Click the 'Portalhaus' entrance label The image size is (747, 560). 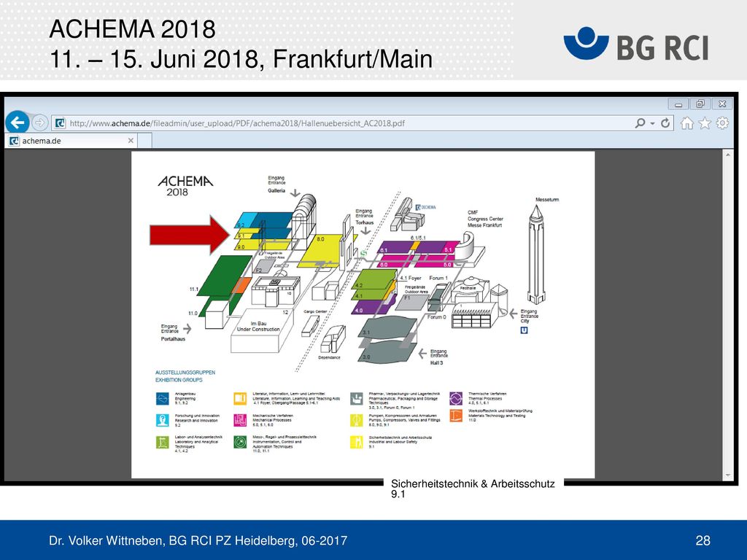click(173, 339)
